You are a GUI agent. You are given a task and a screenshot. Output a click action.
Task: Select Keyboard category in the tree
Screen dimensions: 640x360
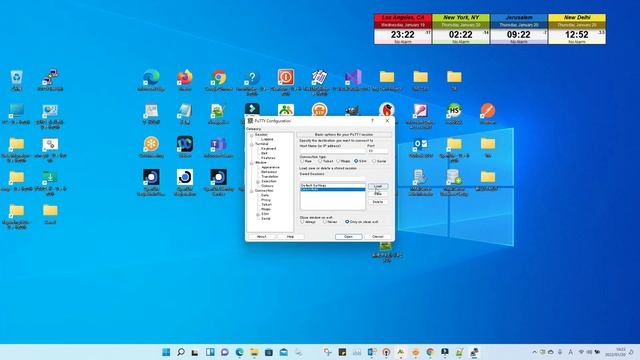tap(268, 149)
